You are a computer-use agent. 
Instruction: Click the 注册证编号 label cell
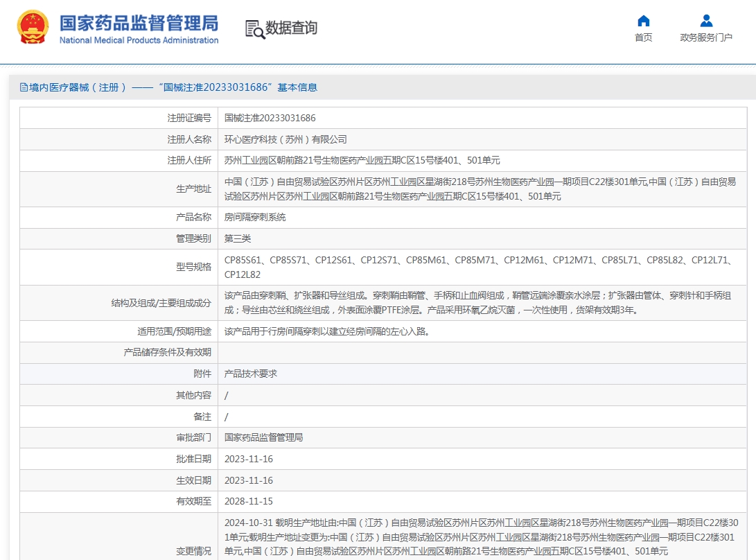pos(118,118)
